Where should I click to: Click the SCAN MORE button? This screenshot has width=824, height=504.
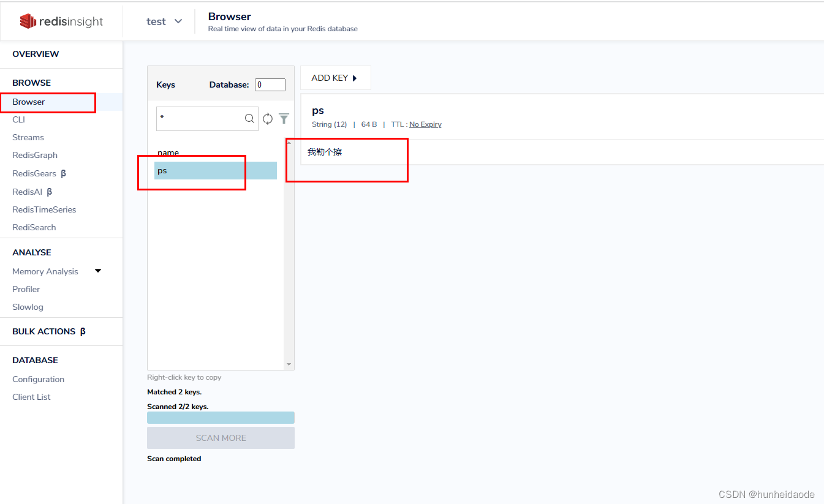tap(221, 438)
